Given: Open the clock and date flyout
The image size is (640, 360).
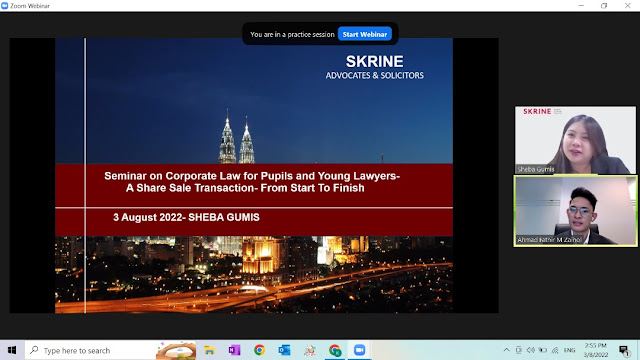Looking at the screenshot, I should pos(596,350).
